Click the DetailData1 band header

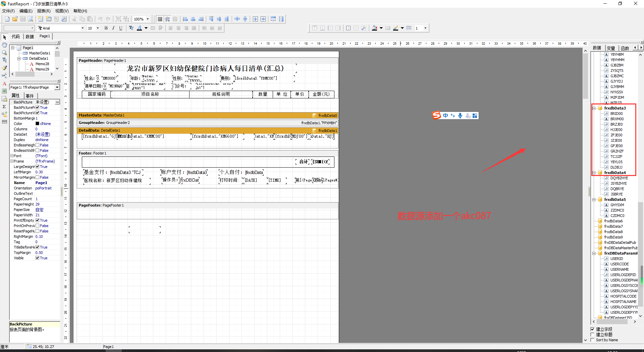pyautogui.click(x=208, y=130)
